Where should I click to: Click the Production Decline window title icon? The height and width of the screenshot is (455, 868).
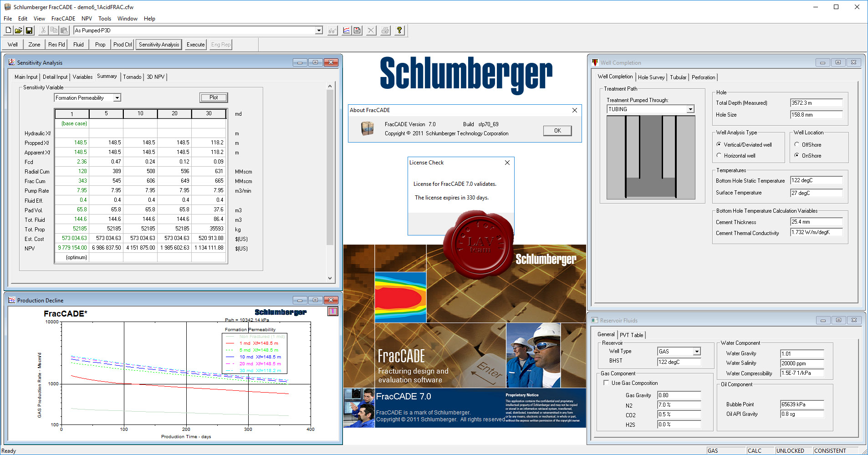pyautogui.click(x=11, y=300)
